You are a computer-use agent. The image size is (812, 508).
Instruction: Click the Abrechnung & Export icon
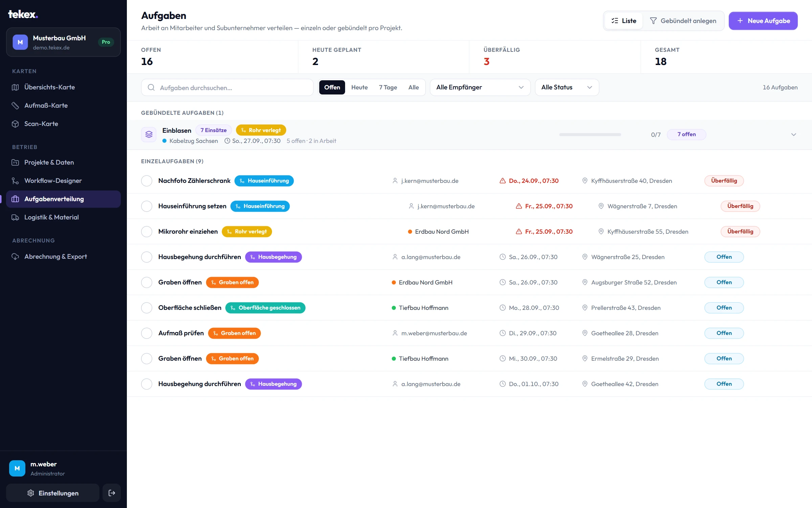point(15,257)
